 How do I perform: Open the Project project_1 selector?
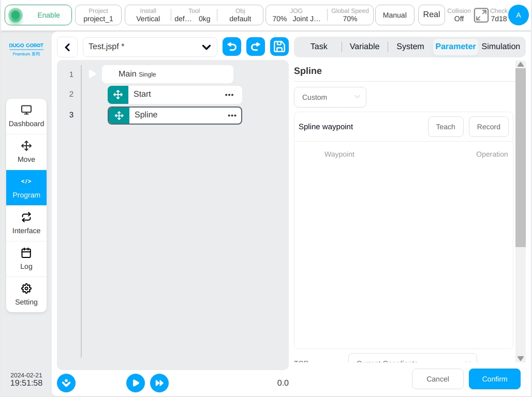pyautogui.click(x=98, y=15)
